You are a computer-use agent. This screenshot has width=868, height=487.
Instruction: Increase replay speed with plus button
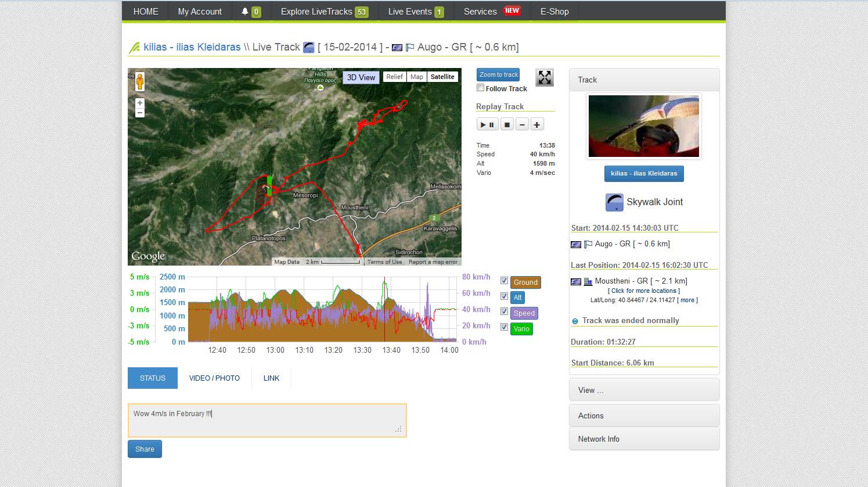(537, 124)
